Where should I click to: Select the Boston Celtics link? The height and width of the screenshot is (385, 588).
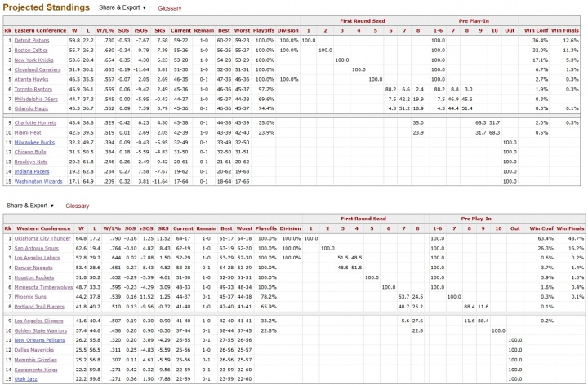[x=32, y=50]
